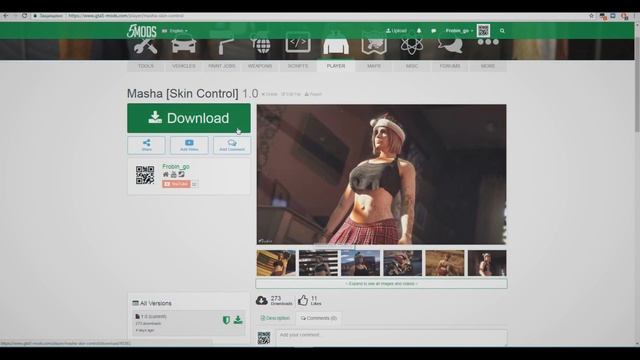Open the Tools category wrench icon

[146, 46]
